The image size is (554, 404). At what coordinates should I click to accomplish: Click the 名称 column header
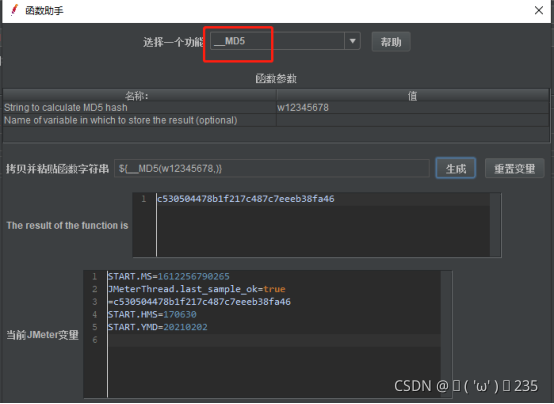(x=140, y=95)
